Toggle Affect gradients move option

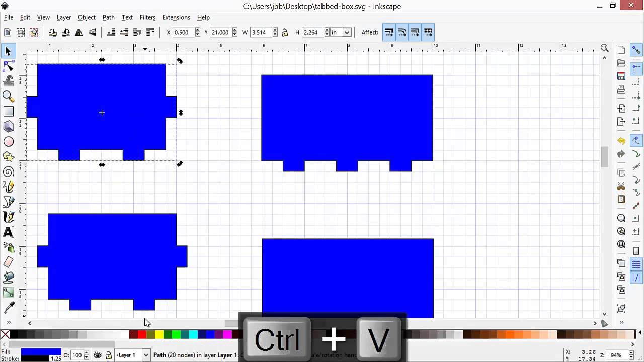(415, 32)
